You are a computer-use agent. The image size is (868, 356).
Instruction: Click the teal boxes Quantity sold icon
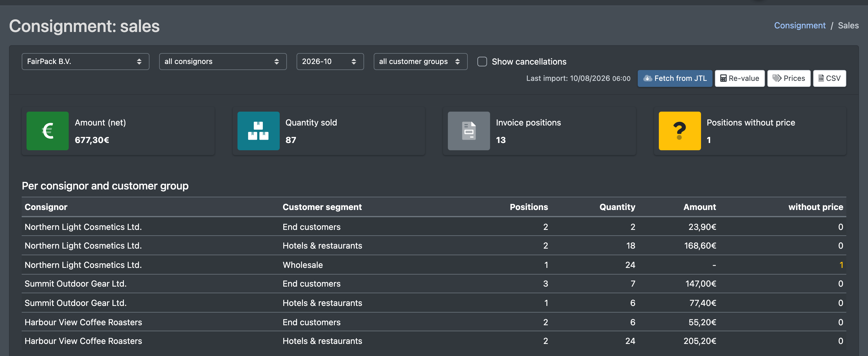pos(259,131)
